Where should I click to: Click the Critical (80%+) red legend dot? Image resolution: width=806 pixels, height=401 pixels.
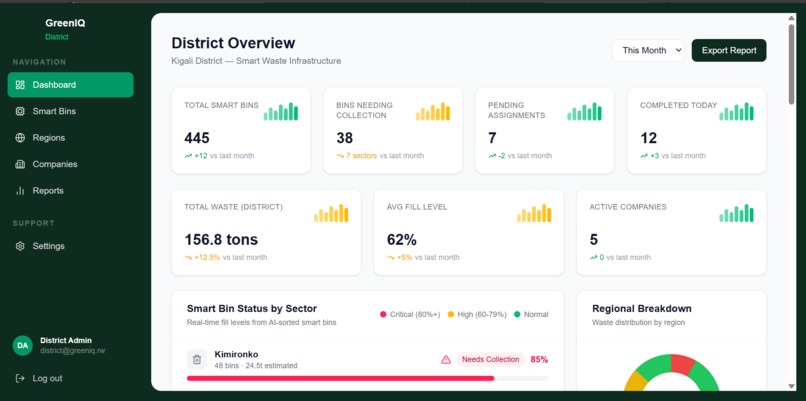pos(383,315)
